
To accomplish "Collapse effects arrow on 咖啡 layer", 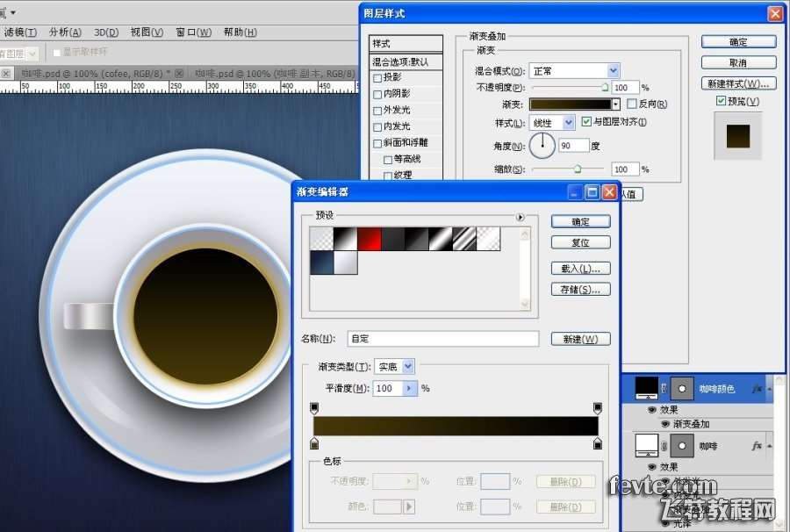I will [x=769, y=446].
